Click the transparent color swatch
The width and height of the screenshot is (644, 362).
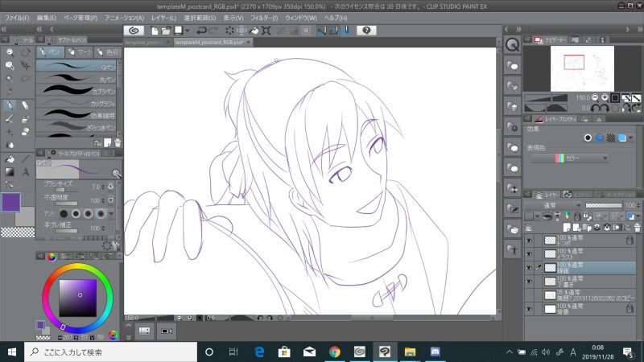(18, 232)
